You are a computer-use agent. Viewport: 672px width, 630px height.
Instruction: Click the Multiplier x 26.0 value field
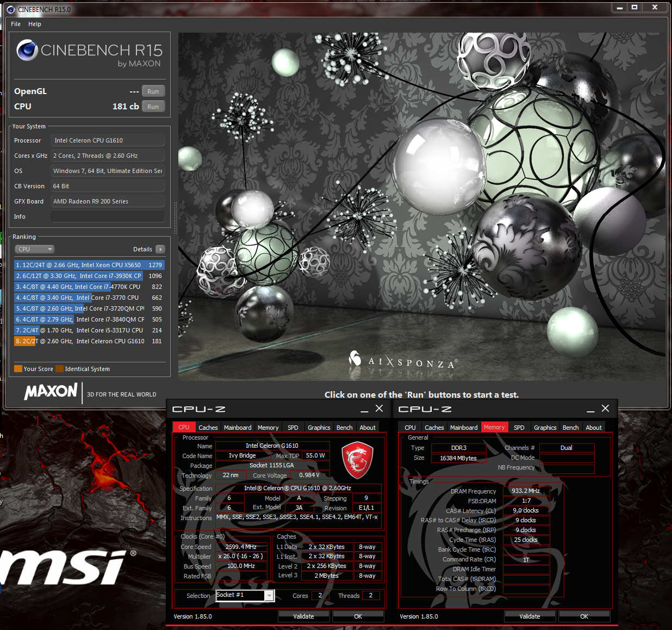[241, 557]
